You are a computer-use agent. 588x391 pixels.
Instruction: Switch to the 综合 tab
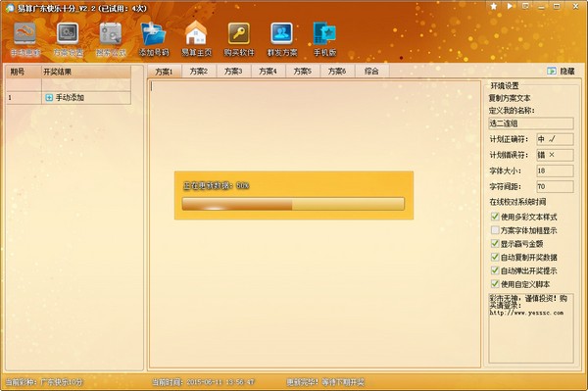(x=371, y=71)
